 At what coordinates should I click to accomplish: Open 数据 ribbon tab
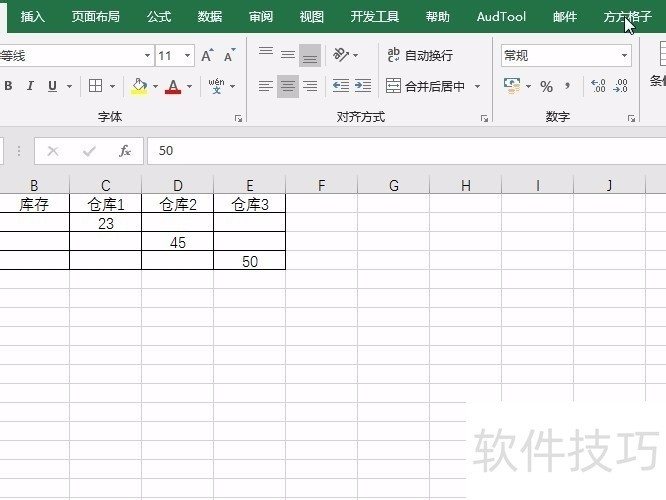click(x=210, y=17)
